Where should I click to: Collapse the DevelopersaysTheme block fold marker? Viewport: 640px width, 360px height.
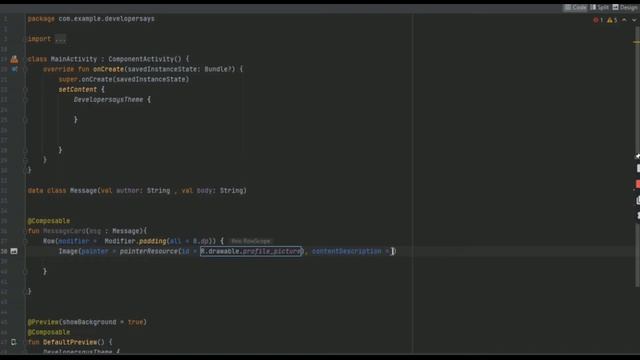25,100
